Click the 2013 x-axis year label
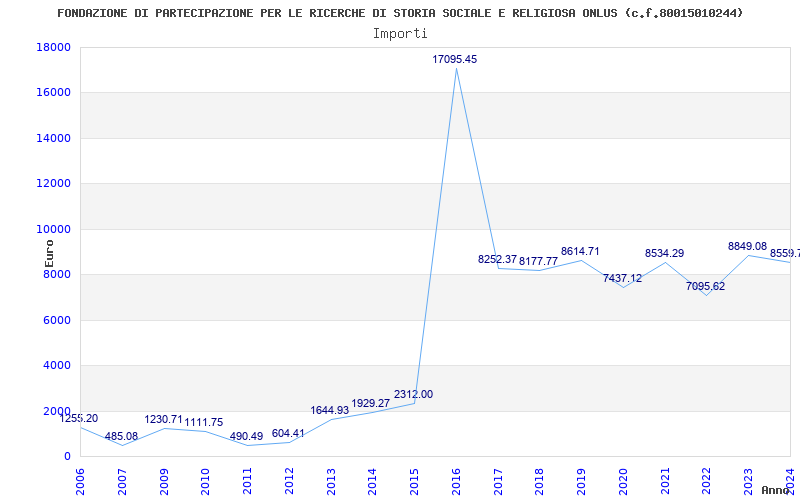Screen dimensions: 800x500 (331, 481)
